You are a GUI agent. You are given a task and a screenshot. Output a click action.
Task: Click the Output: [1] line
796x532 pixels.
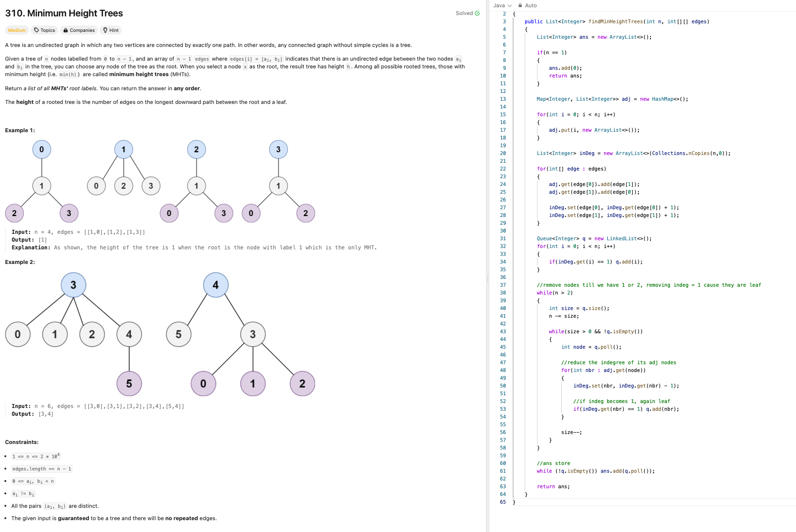pyautogui.click(x=29, y=240)
